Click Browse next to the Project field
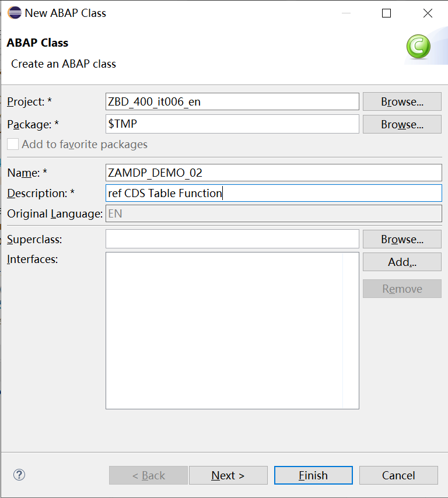448x498 pixels. (x=402, y=101)
